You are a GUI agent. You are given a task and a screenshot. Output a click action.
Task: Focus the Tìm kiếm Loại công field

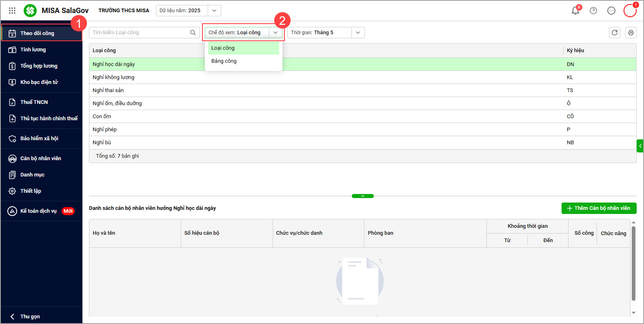click(x=139, y=33)
